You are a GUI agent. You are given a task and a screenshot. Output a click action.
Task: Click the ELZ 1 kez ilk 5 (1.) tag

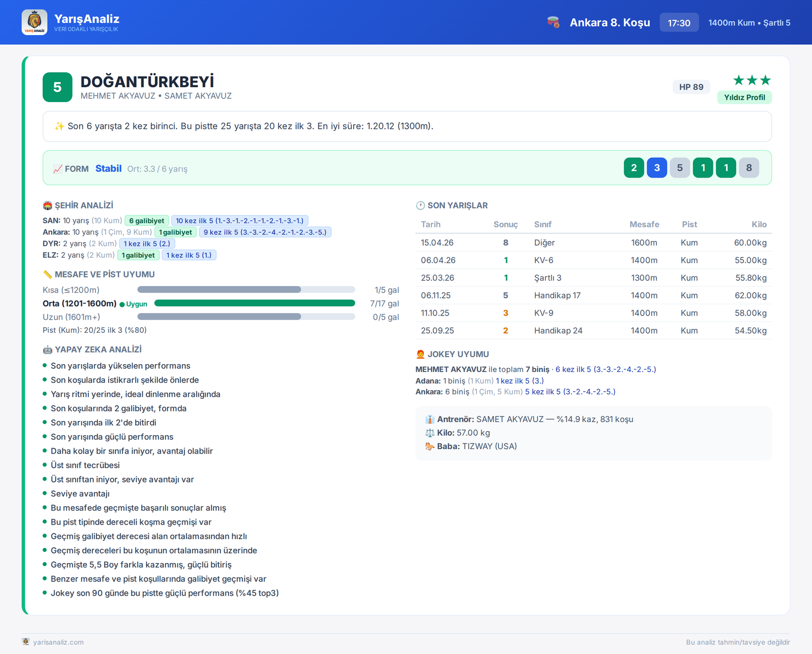pos(189,255)
